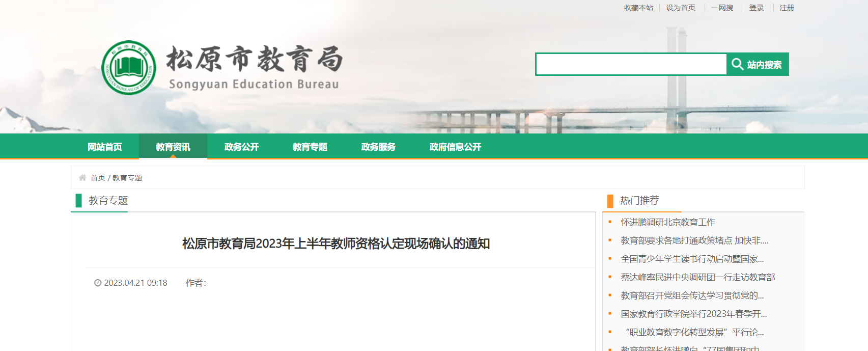Click the 作者: label

pyautogui.click(x=196, y=283)
